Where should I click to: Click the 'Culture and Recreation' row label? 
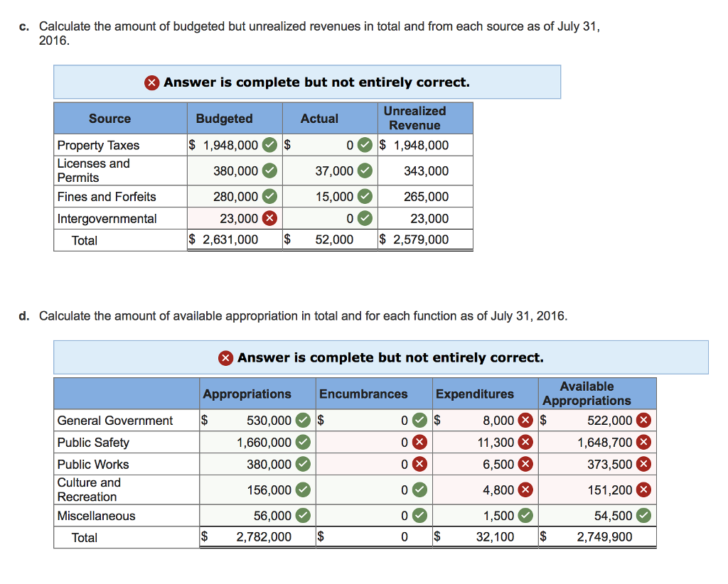coord(89,490)
